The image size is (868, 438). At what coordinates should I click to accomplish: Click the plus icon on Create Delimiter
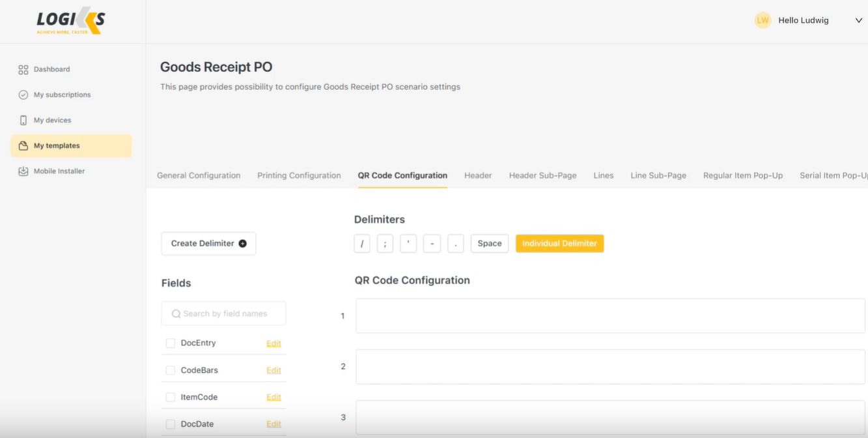coord(242,244)
